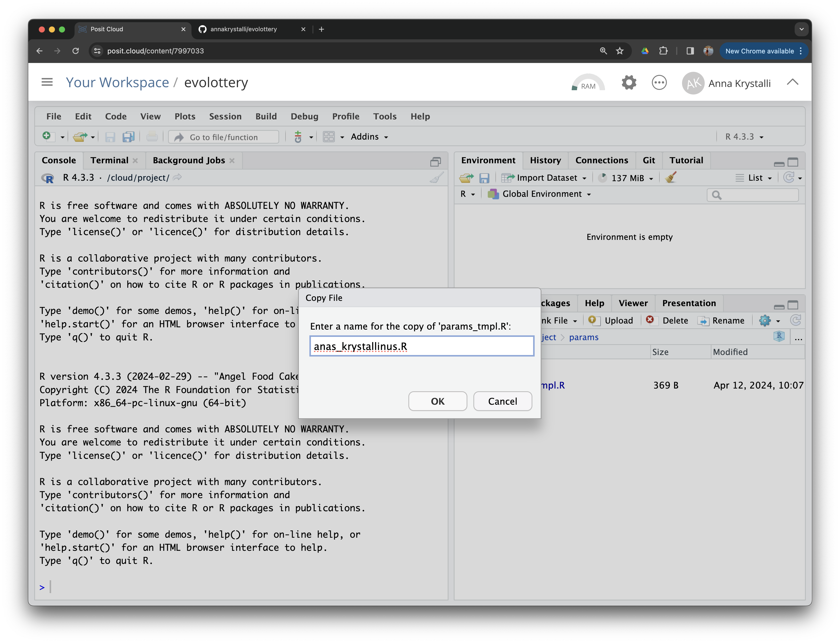Click the version control Git toolbar icon
This screenshot has height=643, width=840.
[298, 137]
